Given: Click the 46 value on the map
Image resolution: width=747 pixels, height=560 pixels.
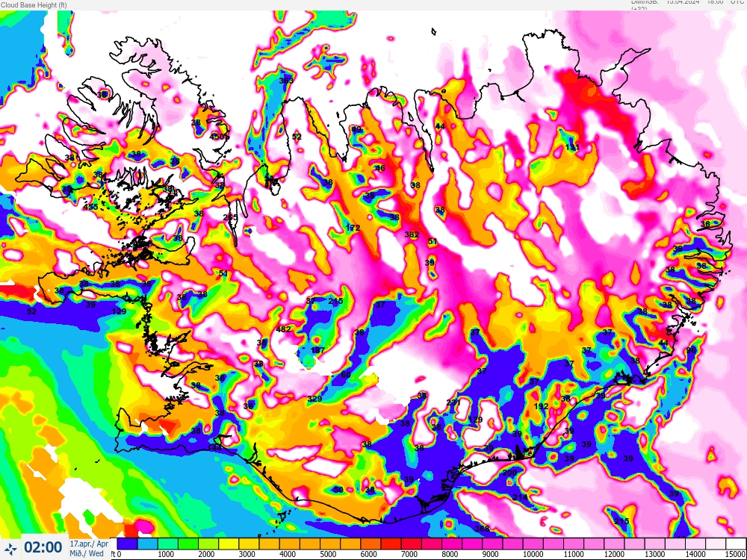Looking at the screenshot, I should click(380, 168).
